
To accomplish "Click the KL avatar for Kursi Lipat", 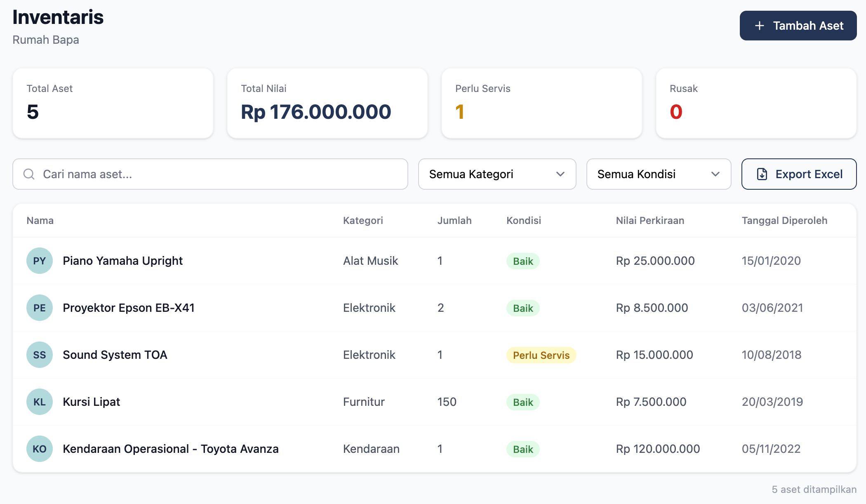I will [40, 402].
